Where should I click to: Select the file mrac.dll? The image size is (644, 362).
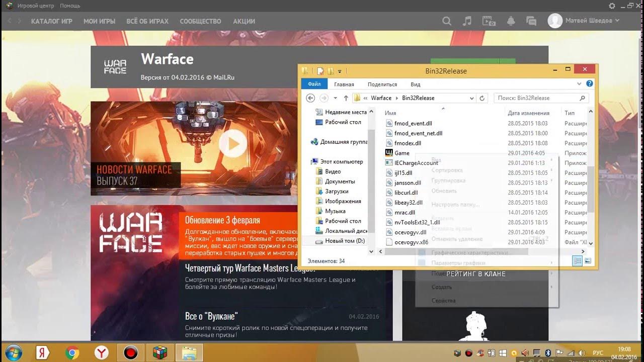[x=404, y=213]
